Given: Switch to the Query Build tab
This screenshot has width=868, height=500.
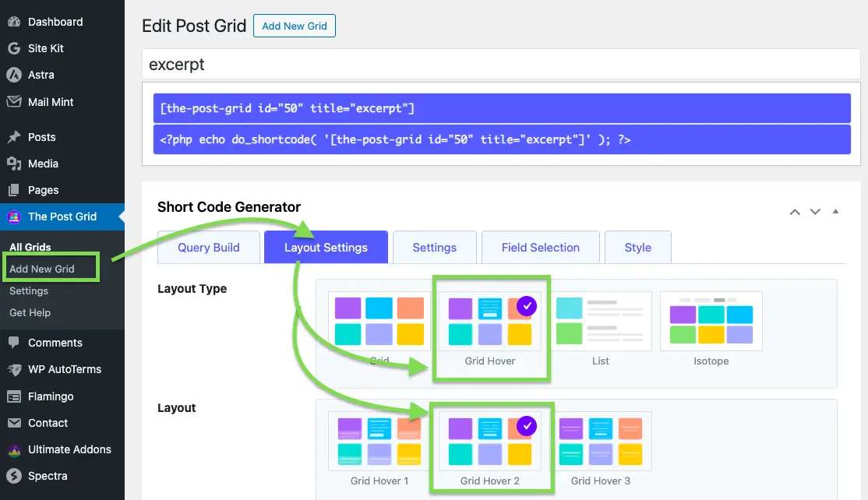Looking at the screenshot, I should (x=209, y=248).
